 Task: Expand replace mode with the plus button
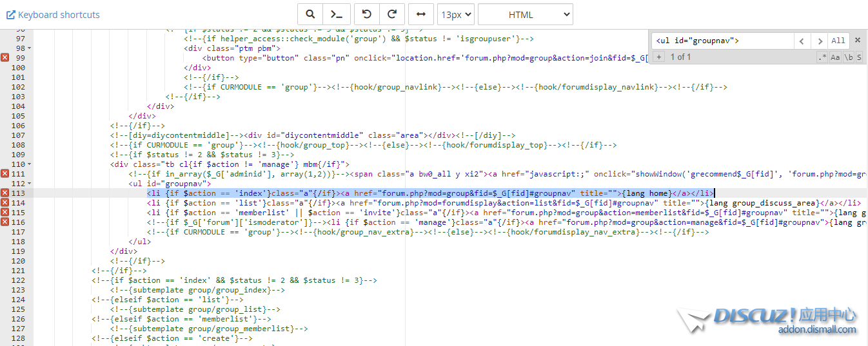(658, 57)
